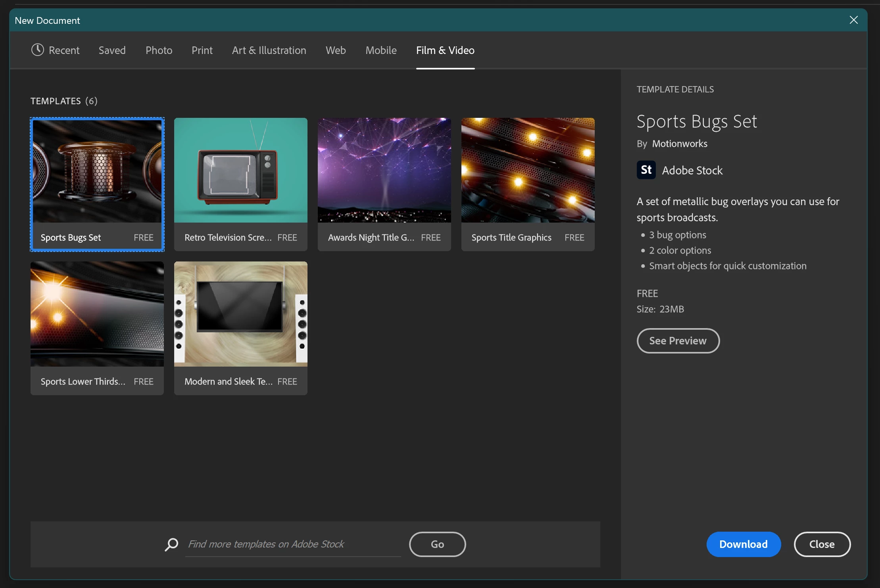Choose Awards Night Title template thumbnail
Viewport: 880px width, 588px height.
point(384,171)
